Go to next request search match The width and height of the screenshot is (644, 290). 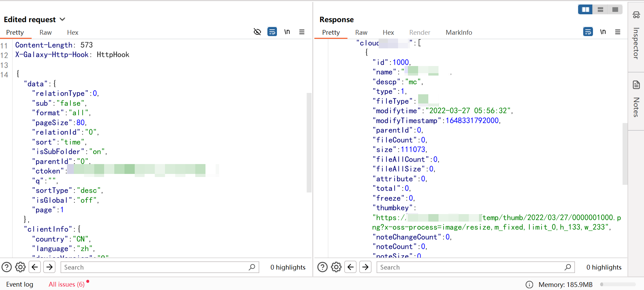[49, 267]
